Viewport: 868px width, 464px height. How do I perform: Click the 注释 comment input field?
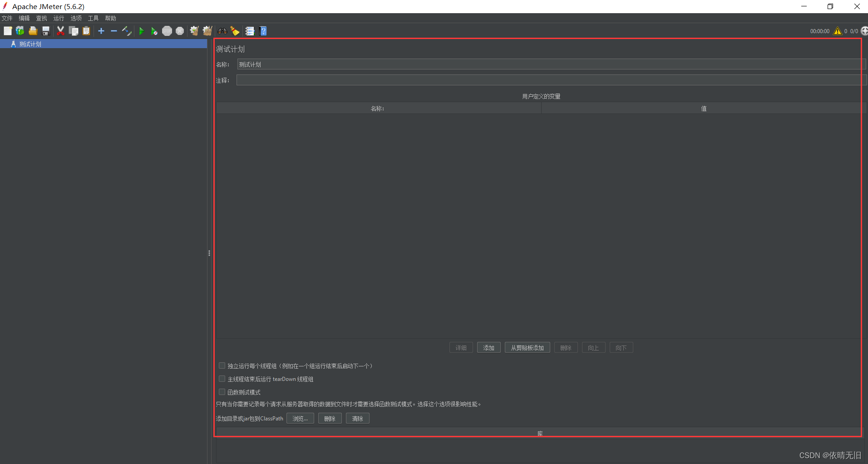point(552,80)
